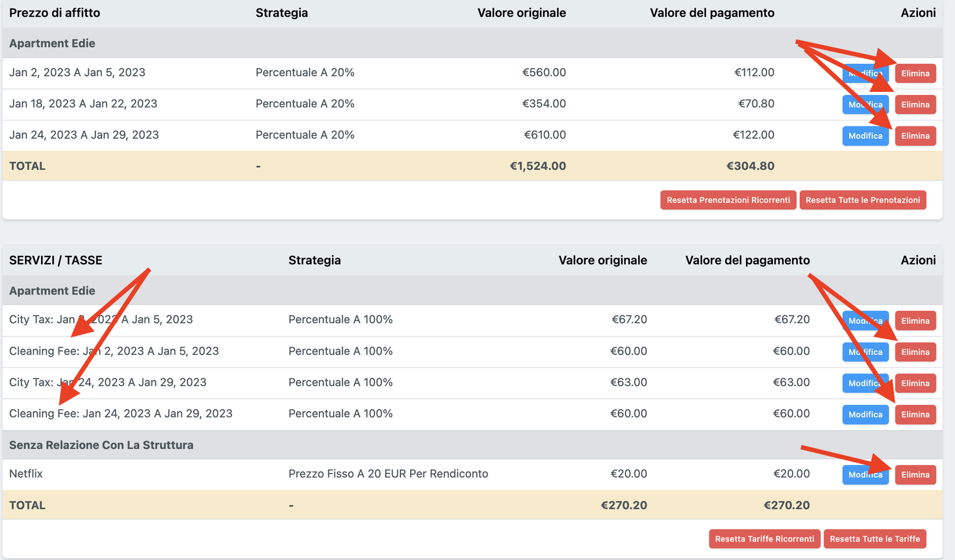
Task: Select the Senza Relazione Con La Struttura header
Action: coord(100,445)
